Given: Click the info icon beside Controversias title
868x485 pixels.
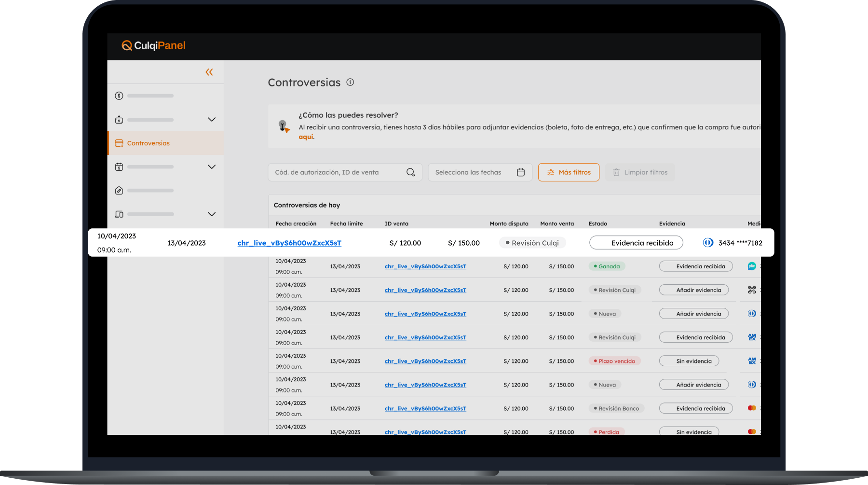Looking at the screenshot, I should click(x=350, y=83).
